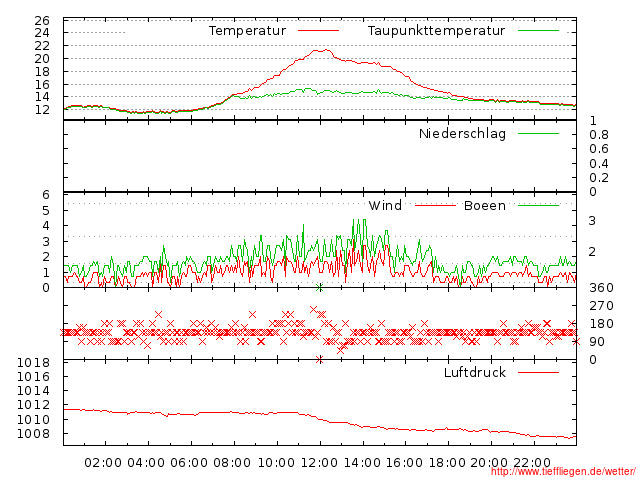This screenshot has height=480, width=640.
Task: Click the red Luftdruck legend line
Action: coord(538,372)
